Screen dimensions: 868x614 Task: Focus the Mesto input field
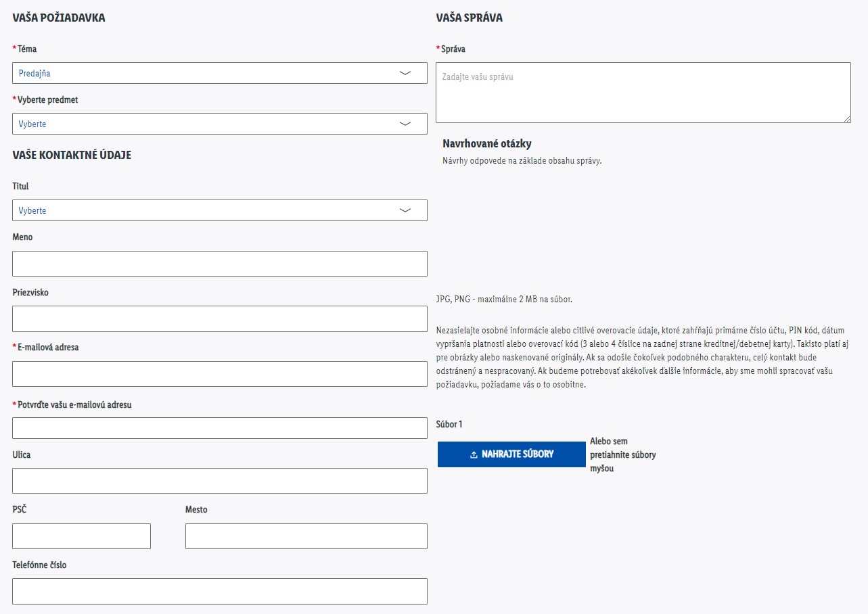pyautogui.click(x=306, y=536)
